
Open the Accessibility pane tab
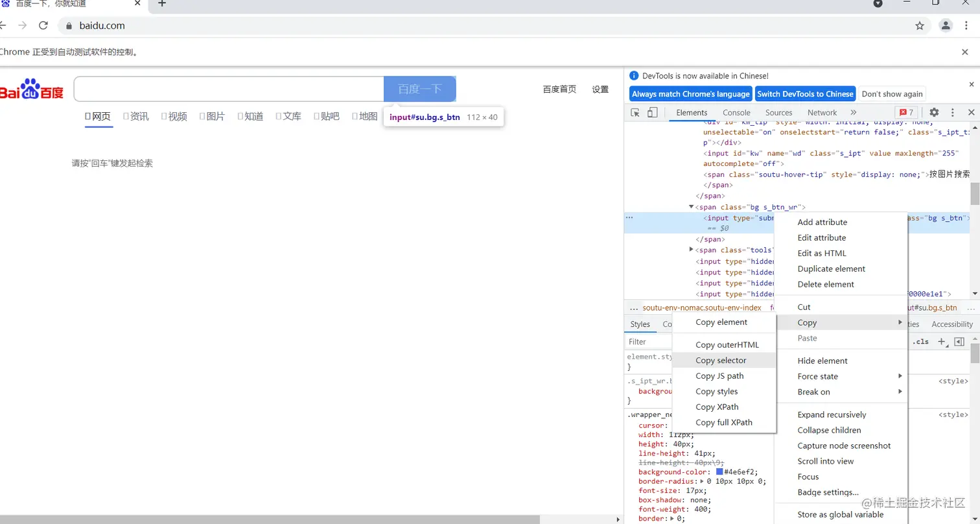[x=952, y=324]
